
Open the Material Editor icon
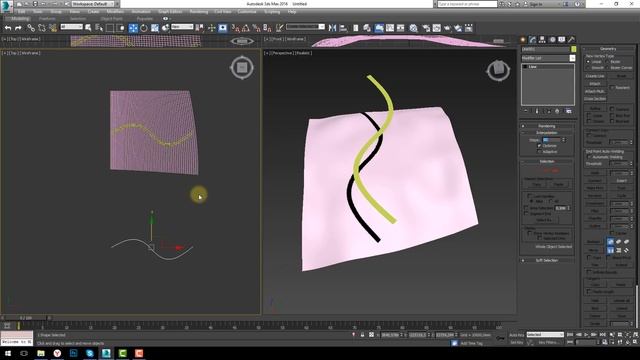(414, 28)
